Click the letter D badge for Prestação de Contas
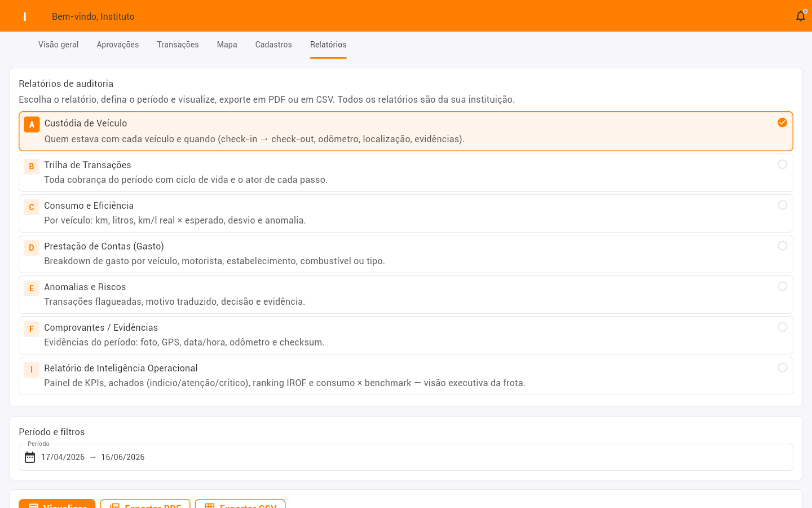This screenshot has height=508, width=812. (32, 247)
